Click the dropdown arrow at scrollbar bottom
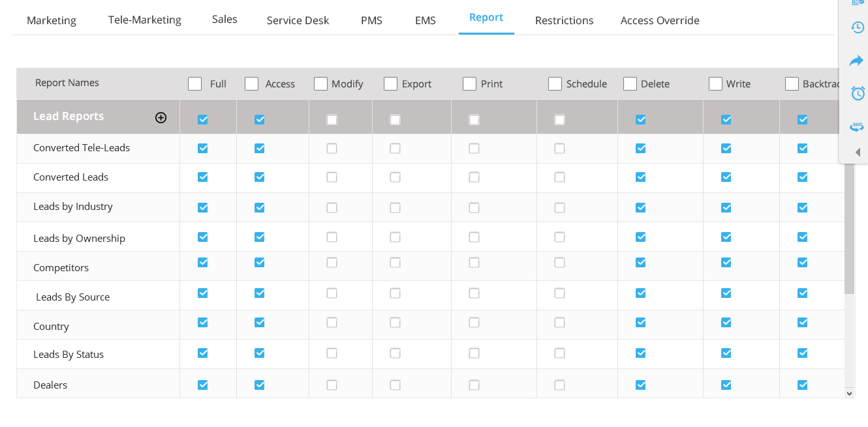Screen dimensions: 868x427 (x=850, y=394)
